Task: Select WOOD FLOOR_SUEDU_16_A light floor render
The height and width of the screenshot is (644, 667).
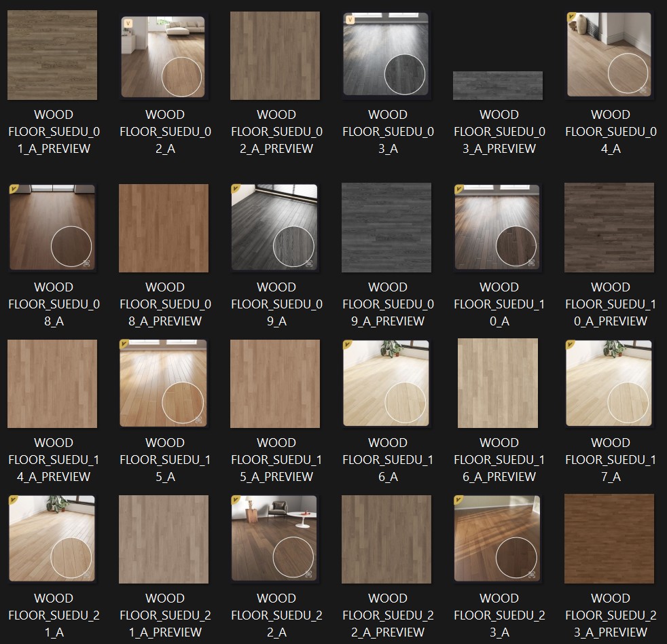Action: pyautogui.click(x=386, y=383)
